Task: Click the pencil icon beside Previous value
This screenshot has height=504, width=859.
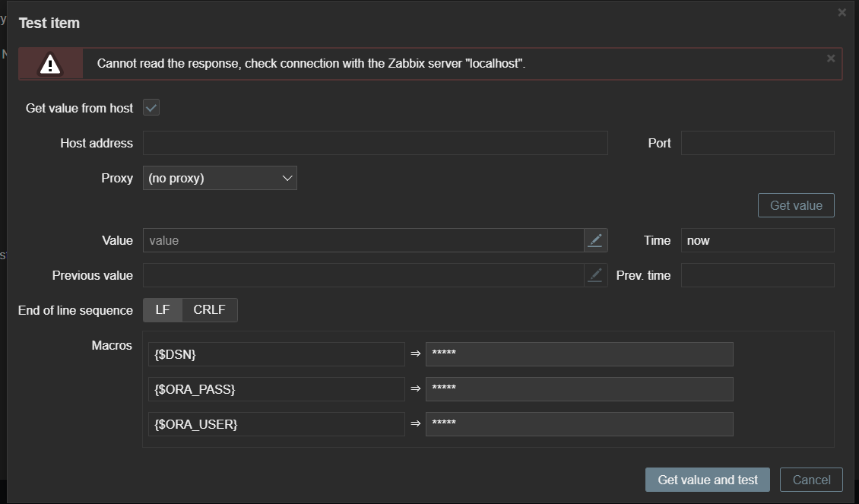Action: pos(595,275)
